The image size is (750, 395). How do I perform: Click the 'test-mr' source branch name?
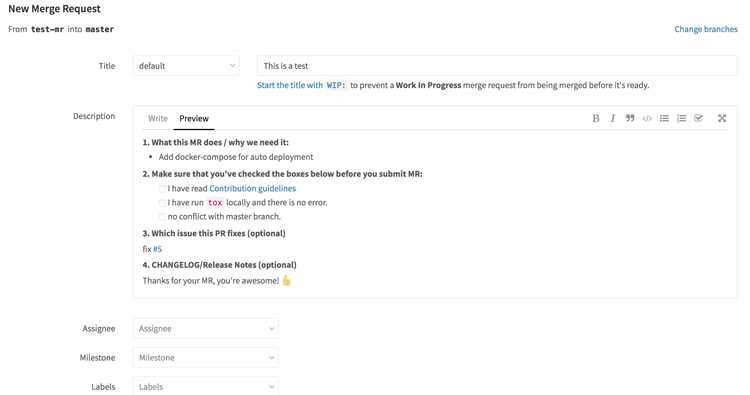click(x=47, y=29)
